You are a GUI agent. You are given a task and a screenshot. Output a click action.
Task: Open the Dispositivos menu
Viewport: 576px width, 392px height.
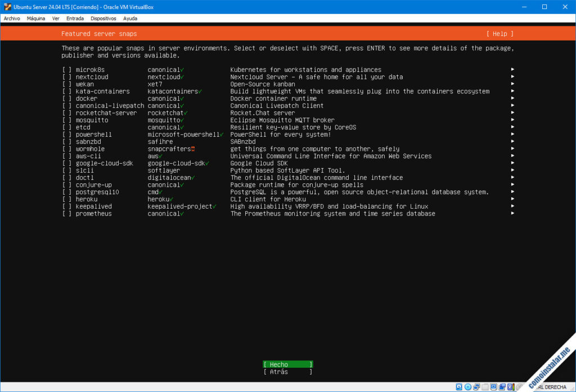pyautogui.click(x=103, y=18)
